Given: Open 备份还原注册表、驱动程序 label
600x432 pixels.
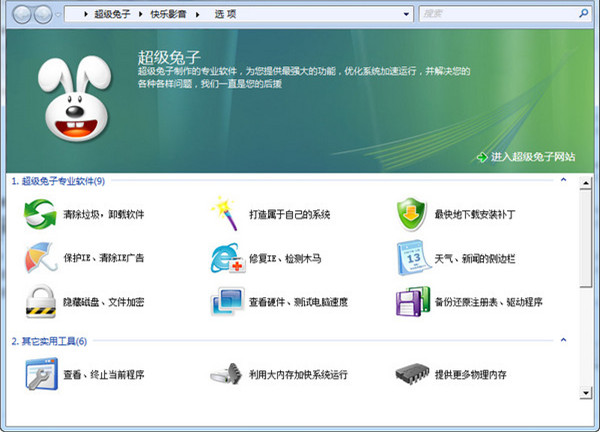Looking at the screenshot, I should (x=489, y=302).
